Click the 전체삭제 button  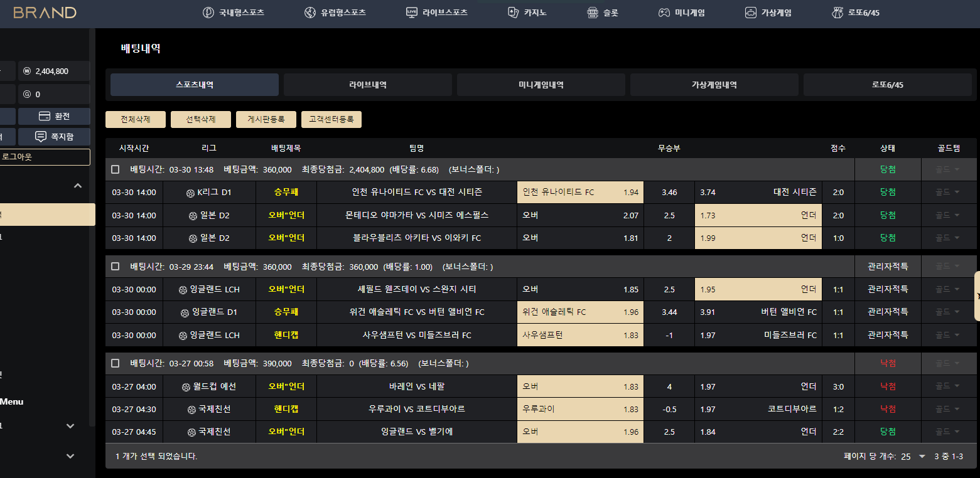coord(136,119)
